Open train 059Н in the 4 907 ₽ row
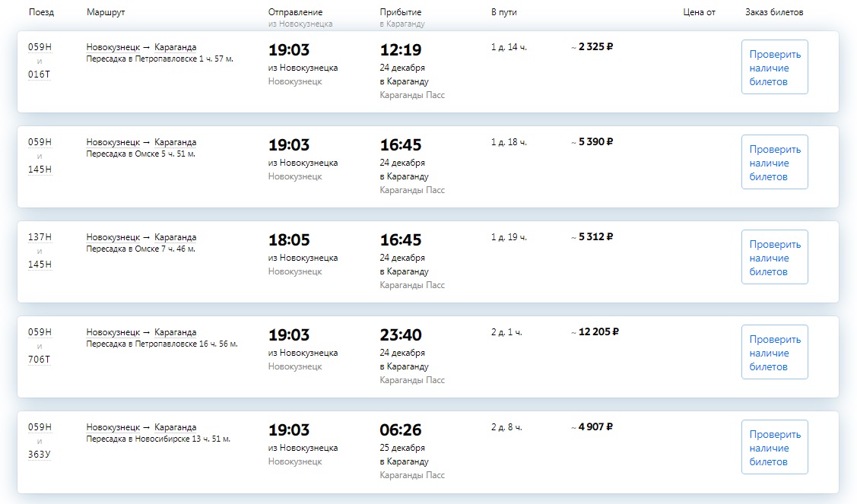Image resolution: width=857 pixels, height=504 pixels. (x=40, y=427)
